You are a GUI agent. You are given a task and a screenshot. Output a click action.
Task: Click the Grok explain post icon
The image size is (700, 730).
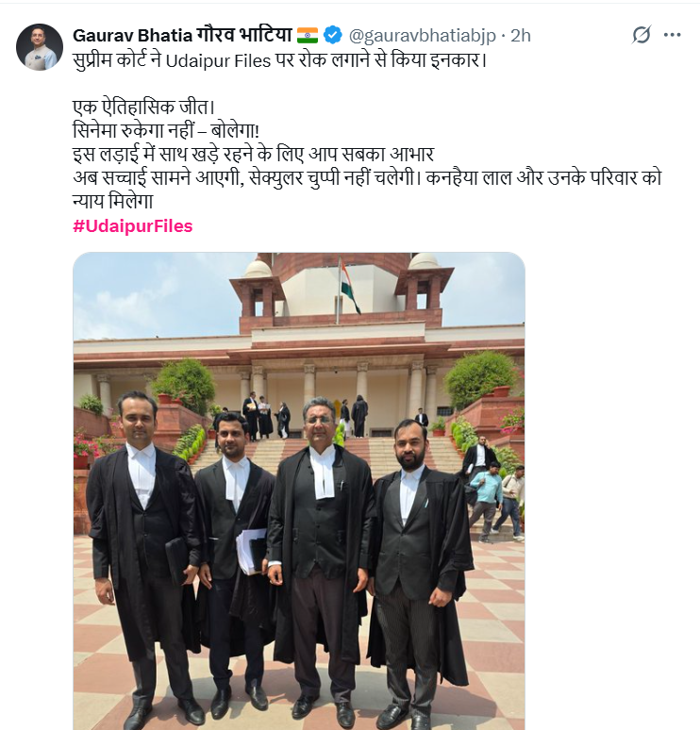(x=641, y=35)
